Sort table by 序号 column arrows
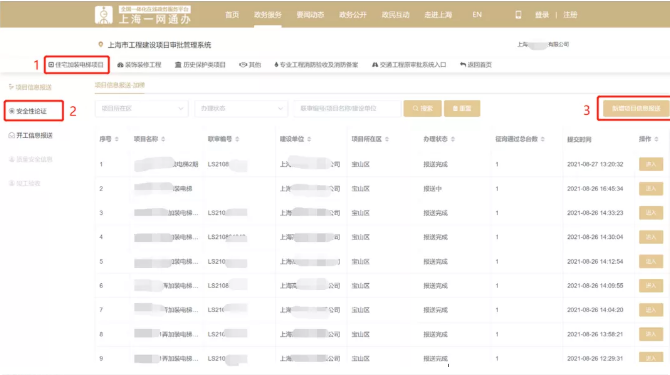Viewport: 670px width, 375px height. 117,139
